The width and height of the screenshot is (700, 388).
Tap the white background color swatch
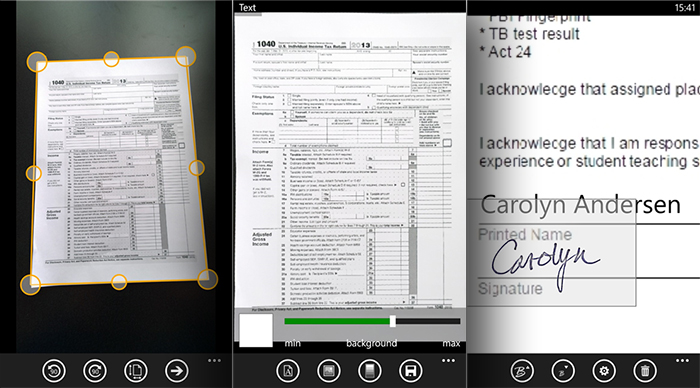click(256, 330)
